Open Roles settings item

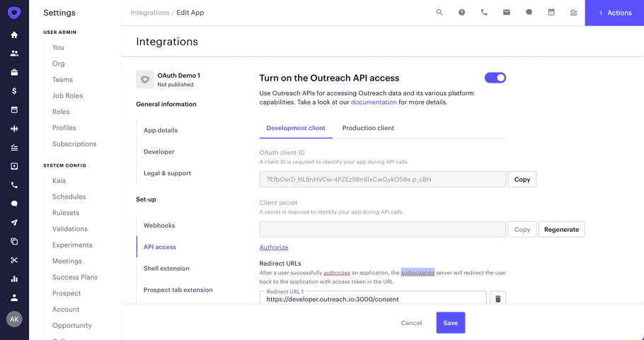tap(61, 112)
